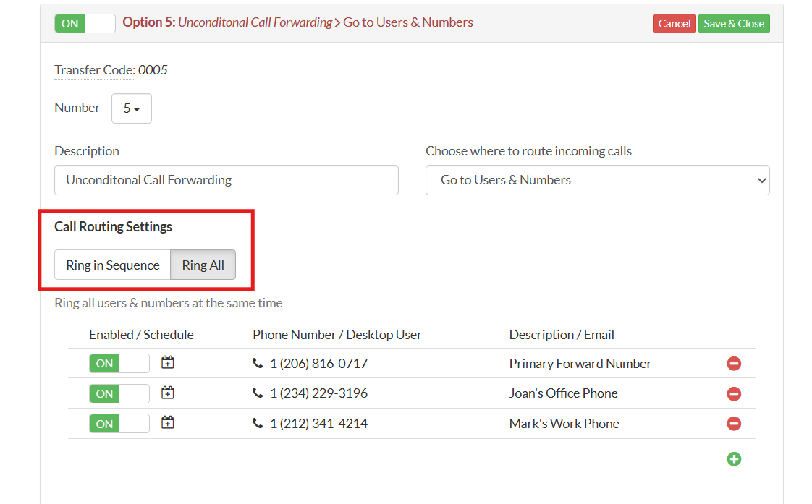This screenshot has width=812, height=504.
Task: Toggle Option 5 ON switch off
Action: click(x=85, y=23)
